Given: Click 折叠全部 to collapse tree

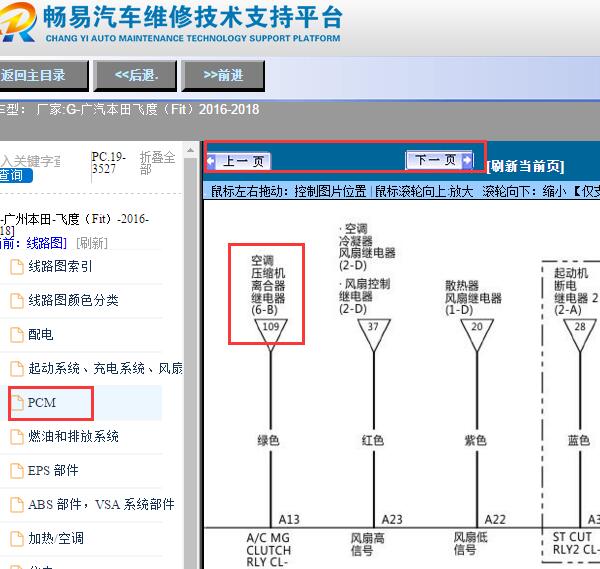Looking at the screenshot, I should (157, 163).
